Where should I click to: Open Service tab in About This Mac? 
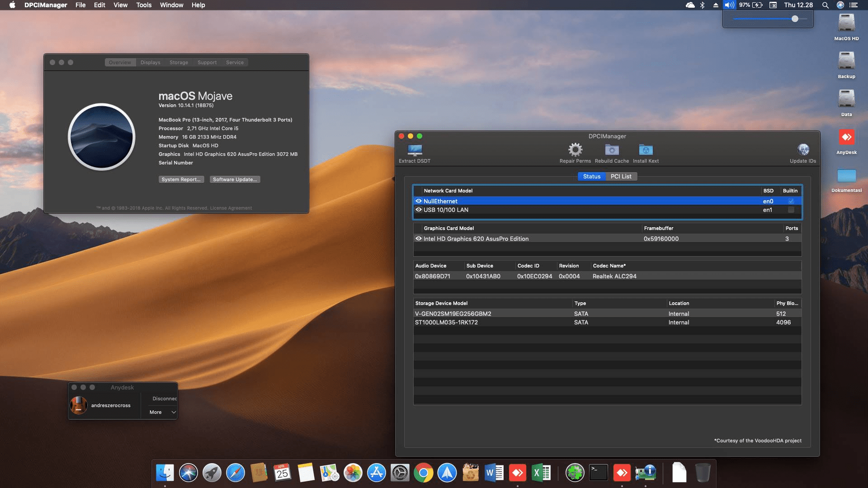tap(235, 62)
